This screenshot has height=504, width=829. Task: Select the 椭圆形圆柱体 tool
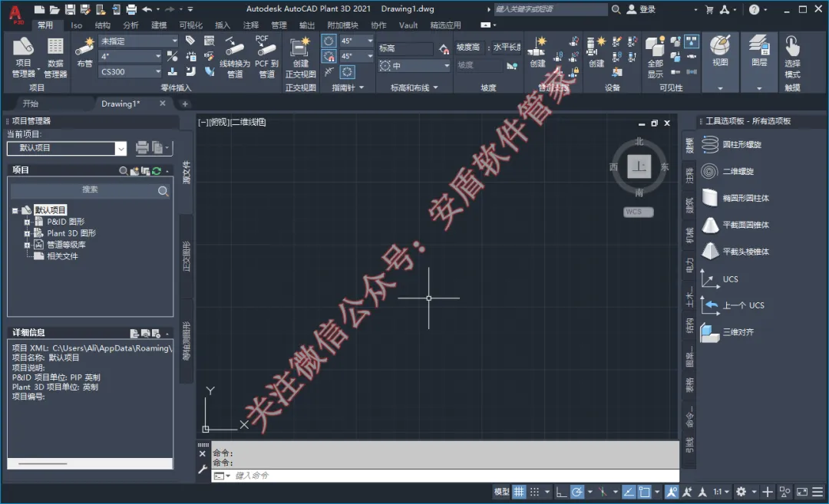click(735, 198)
